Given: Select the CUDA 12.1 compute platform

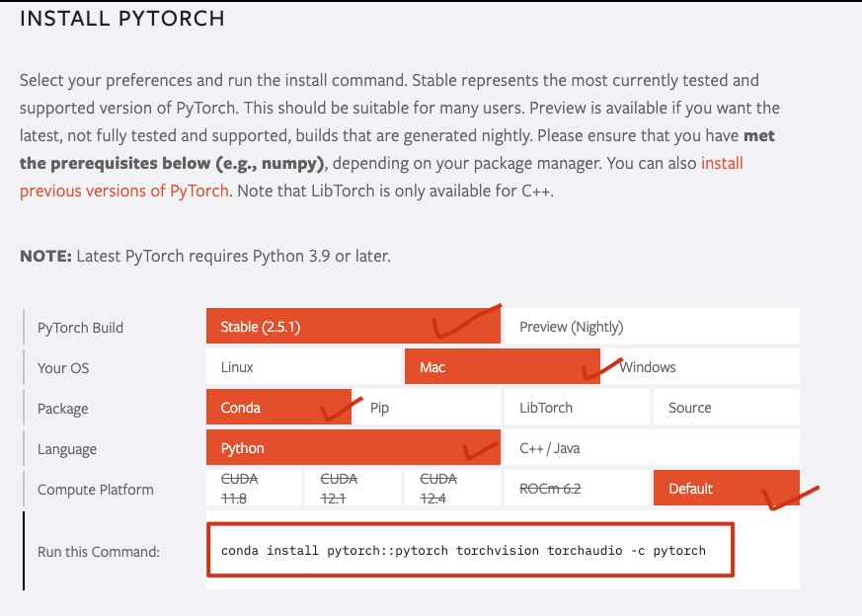Looking at the screenshot, I should [x=353, y=488].
